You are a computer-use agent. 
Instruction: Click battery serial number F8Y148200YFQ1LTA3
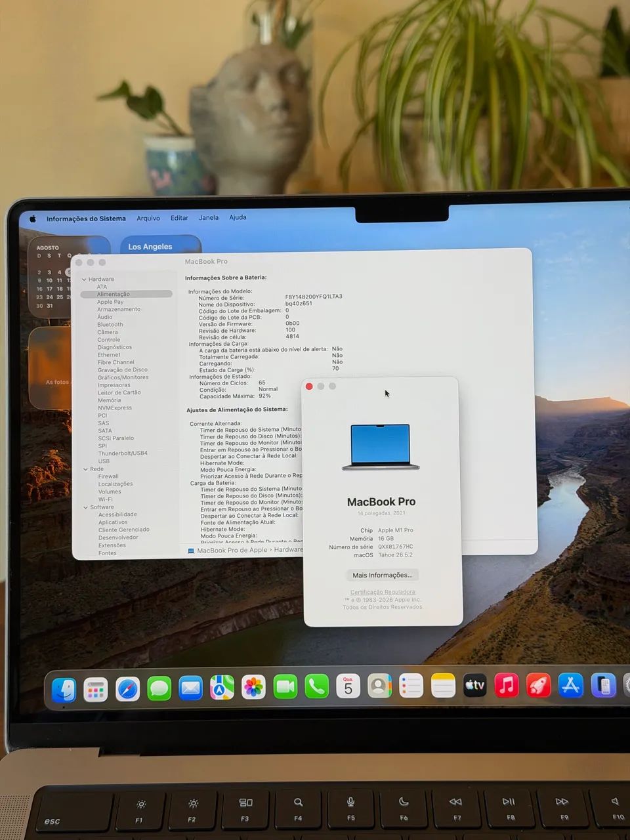314,297
